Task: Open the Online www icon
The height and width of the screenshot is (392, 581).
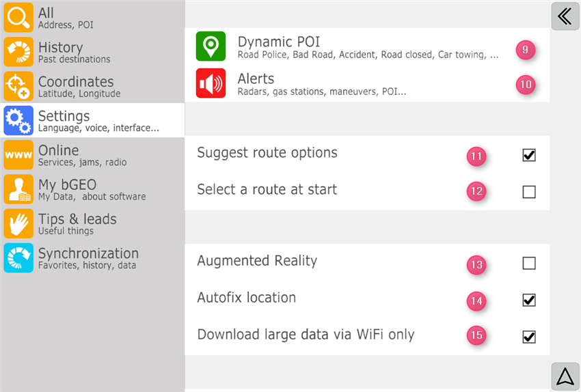Action: click(x=18, y=155)
